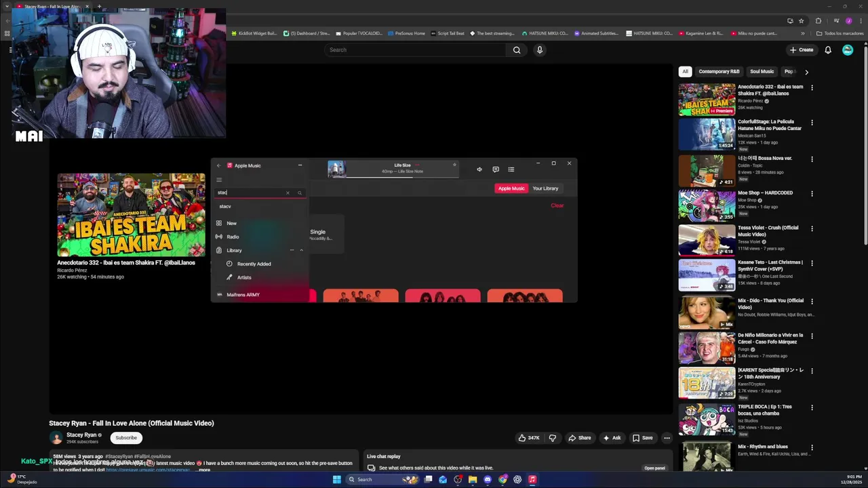The height and width of the screenshot is (488, 868).
Task: Open the YouTube Create button
Action: click(801, 49)
